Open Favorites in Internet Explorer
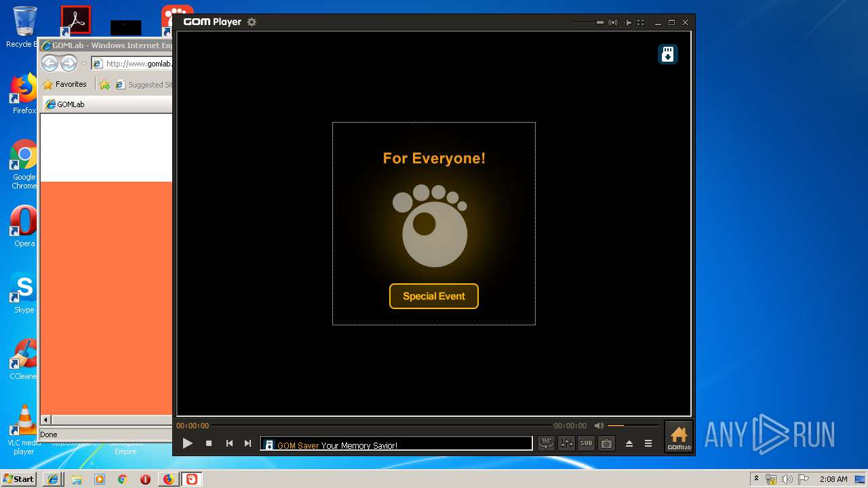Viewport: 868px width, 488px height. (x=65, y=84)
